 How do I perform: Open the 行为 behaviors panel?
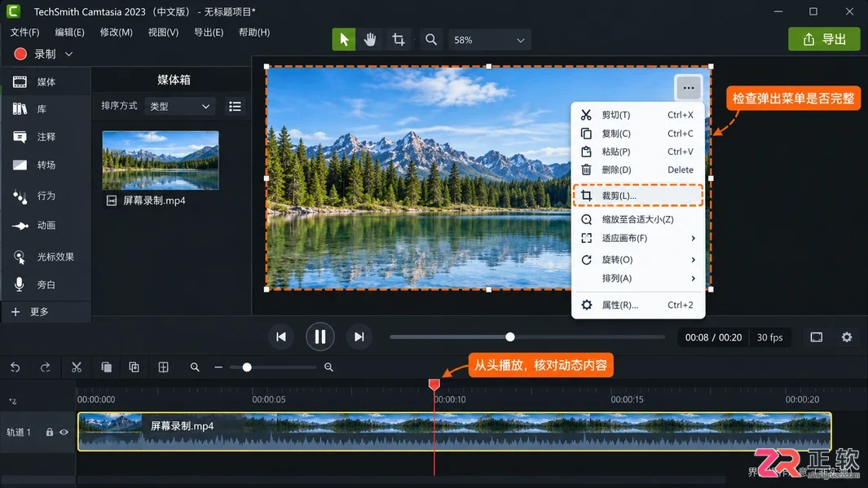pyautogui.click(x=46, y=196)
